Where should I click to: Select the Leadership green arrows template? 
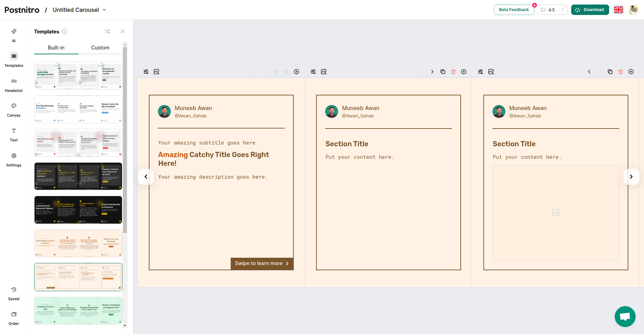(78, 76)
